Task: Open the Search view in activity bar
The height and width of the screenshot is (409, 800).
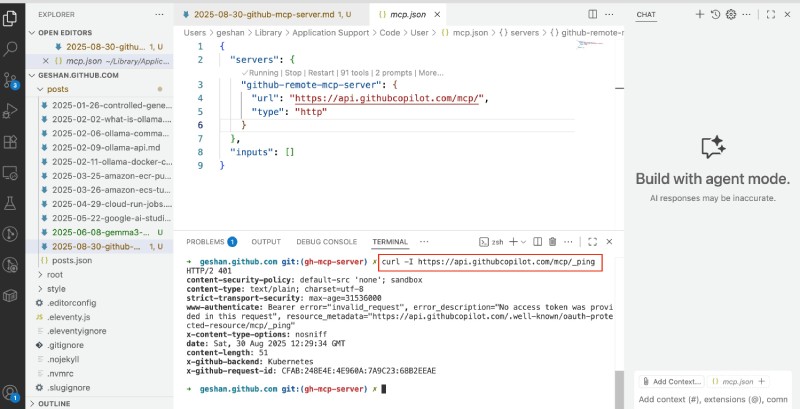Action: [x=10, y=49]
